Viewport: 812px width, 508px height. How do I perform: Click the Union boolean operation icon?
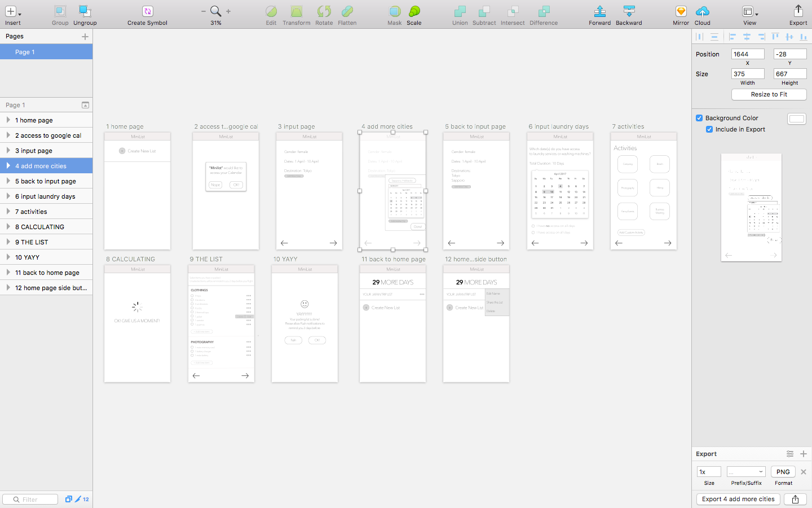460,11
